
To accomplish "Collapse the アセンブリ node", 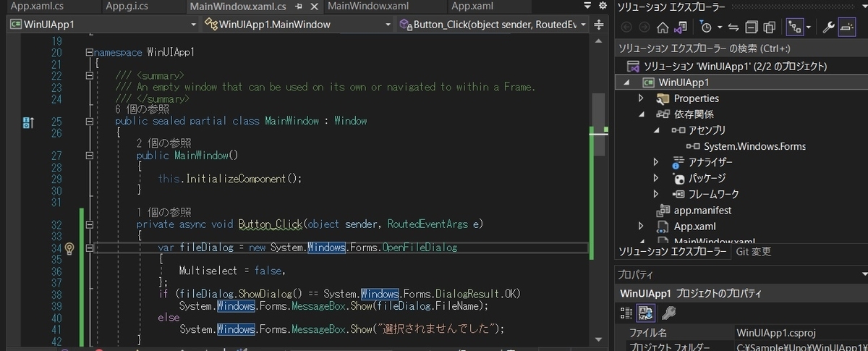I will [656, 130].
